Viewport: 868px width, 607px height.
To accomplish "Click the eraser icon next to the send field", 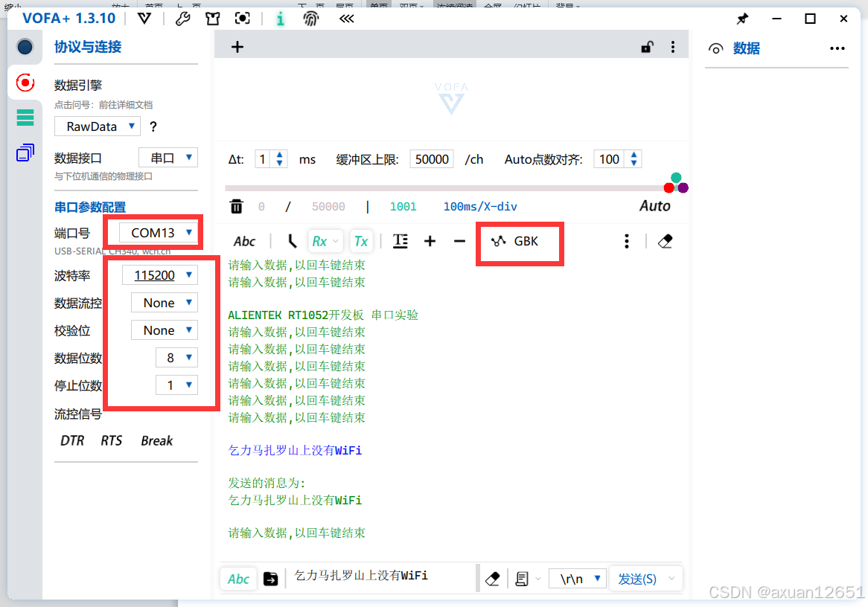I will click(x=492, y=578).
